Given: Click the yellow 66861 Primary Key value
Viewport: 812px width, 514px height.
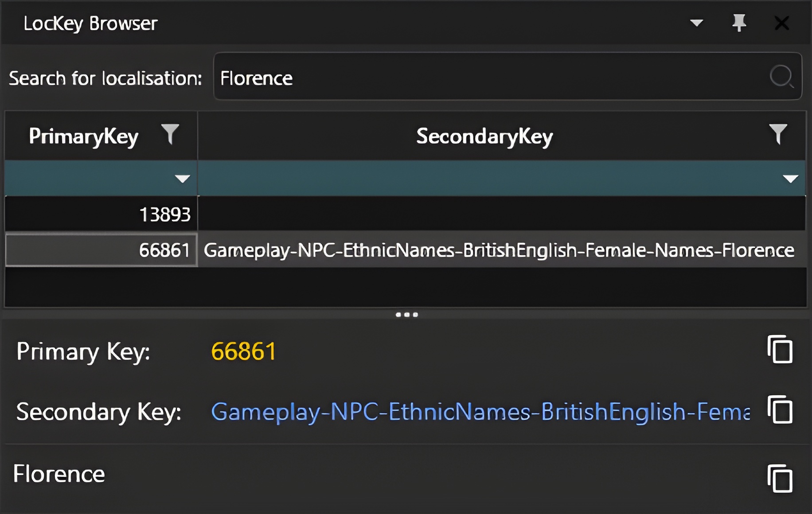Looking at the screenshot, I should tap(243, 351).
